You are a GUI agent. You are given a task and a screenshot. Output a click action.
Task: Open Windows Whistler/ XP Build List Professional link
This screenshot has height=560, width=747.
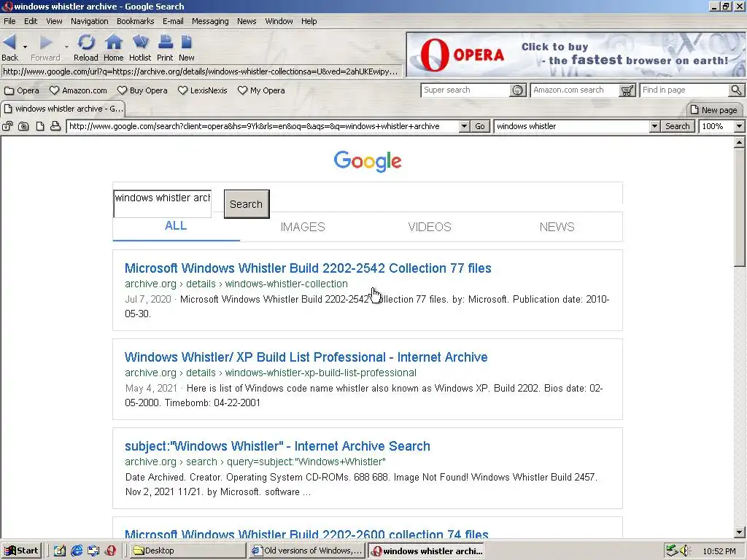[306, 357]
